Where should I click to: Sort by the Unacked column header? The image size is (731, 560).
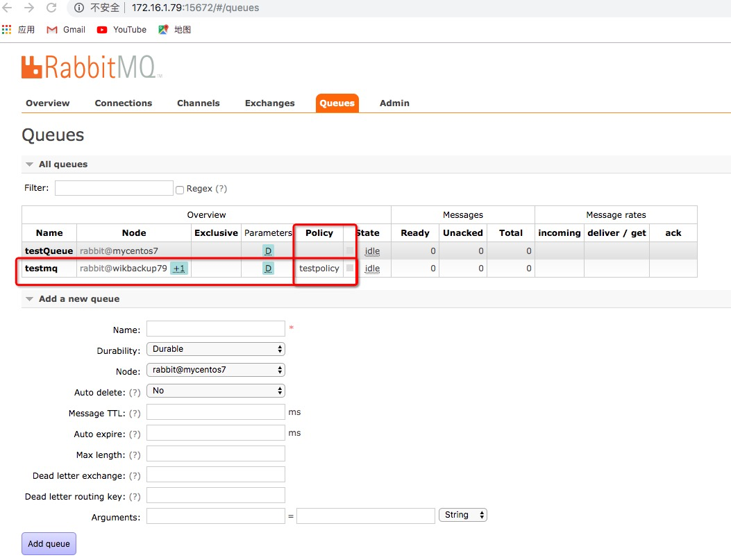point(463,233)
